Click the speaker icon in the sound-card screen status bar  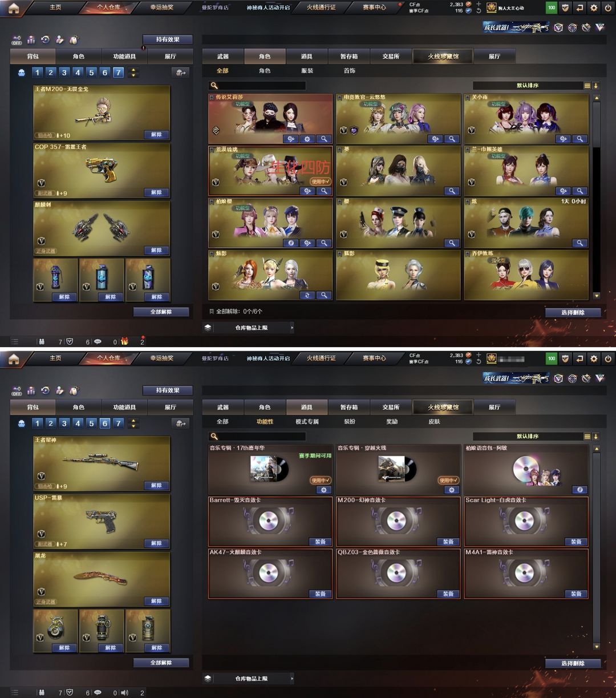124,692
